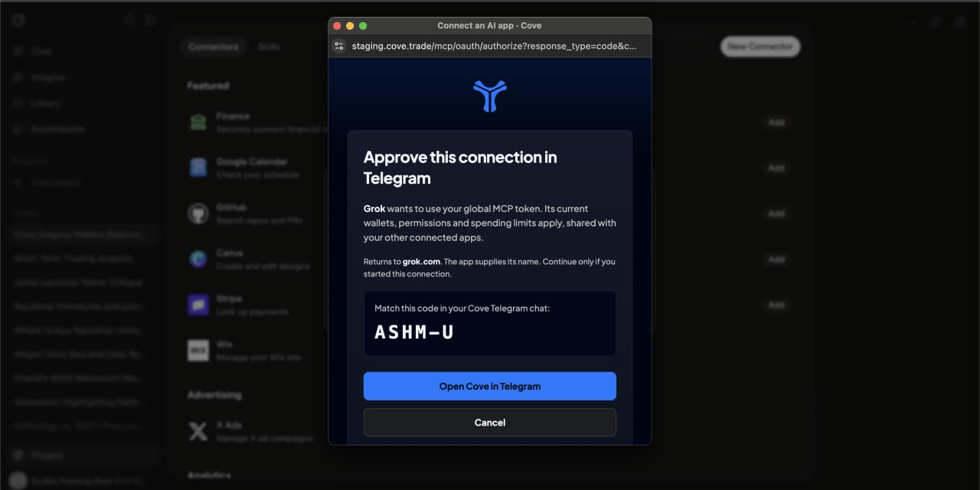
Task: Open site settings icon in address bar
Action: coord(339,46)
